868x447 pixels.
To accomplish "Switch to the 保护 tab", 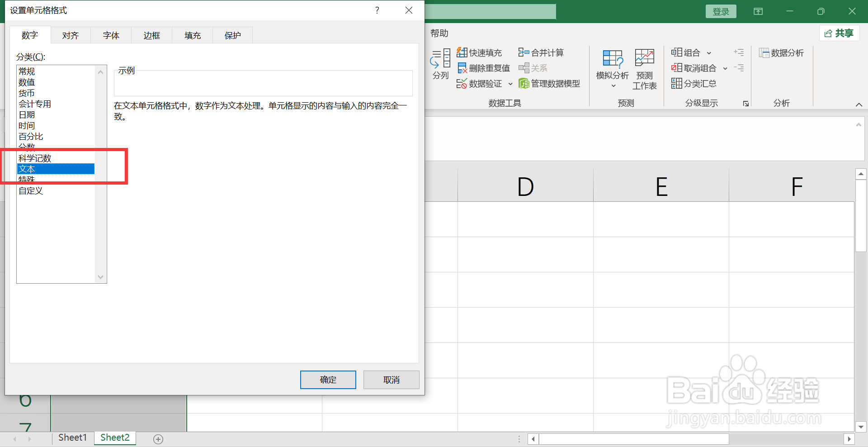I will (x=233, y=35).
